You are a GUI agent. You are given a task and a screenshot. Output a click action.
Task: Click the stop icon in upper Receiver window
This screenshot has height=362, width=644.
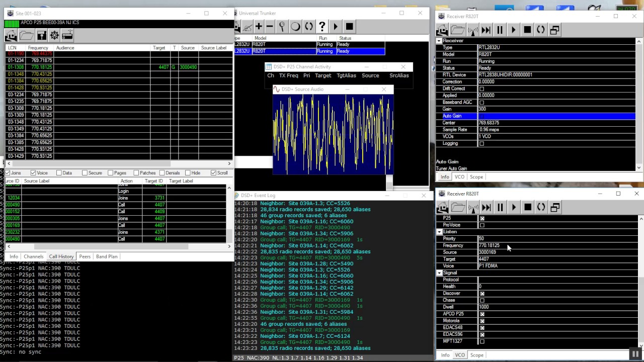[527, 30]
